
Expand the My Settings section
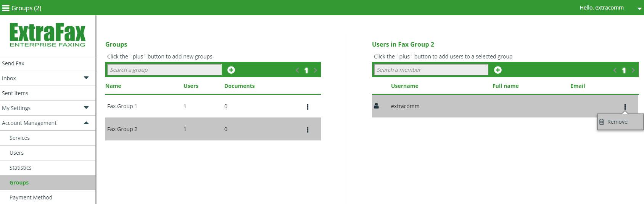[86, 108]
